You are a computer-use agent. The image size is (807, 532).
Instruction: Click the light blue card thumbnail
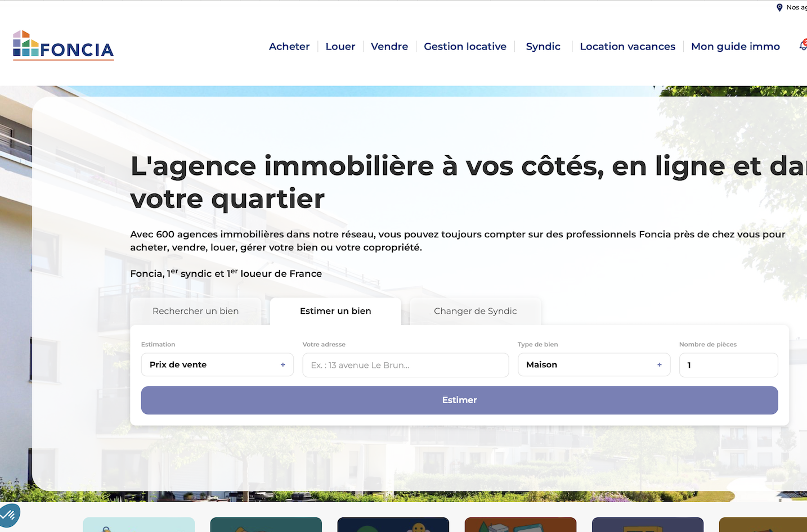(x=139, y=525)
